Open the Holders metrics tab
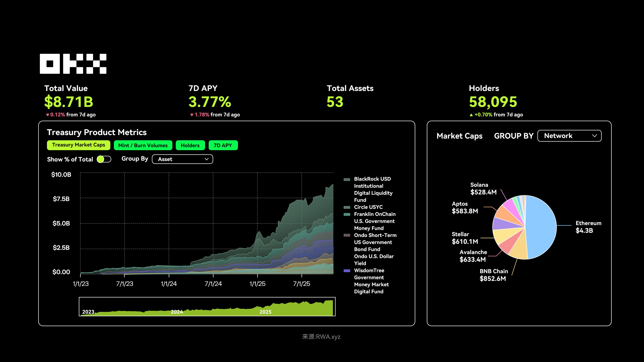Viewport: 644px width, 362px height. (190, 145)
